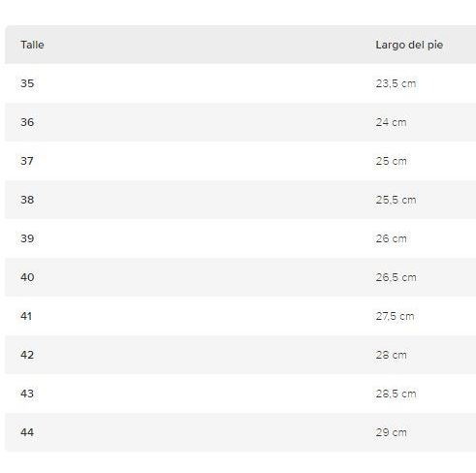Select size 37 row

pos(240,161)
